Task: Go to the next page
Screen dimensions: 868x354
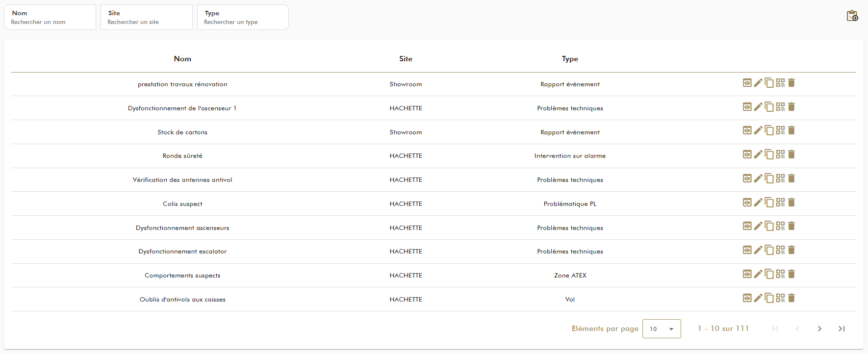Action: point(819,329)
